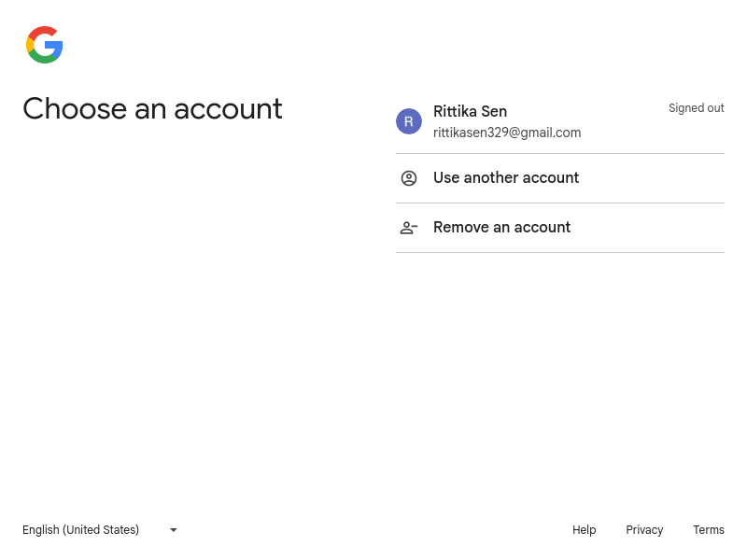Screen dimensions: 747x560
Task: Open the English (United States) language dropdown
Action: pyautogui.click(x=101, y=530)
